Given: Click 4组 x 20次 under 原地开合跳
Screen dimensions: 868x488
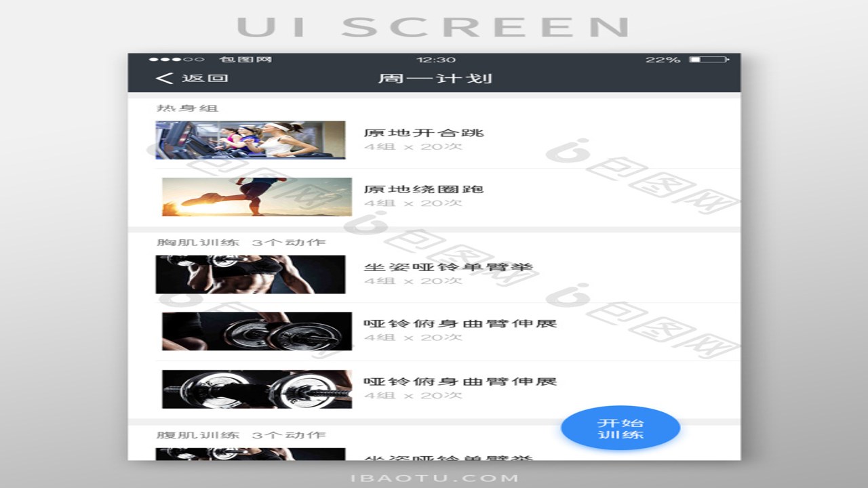Looking at the screenshot, I should coord(413,147).
